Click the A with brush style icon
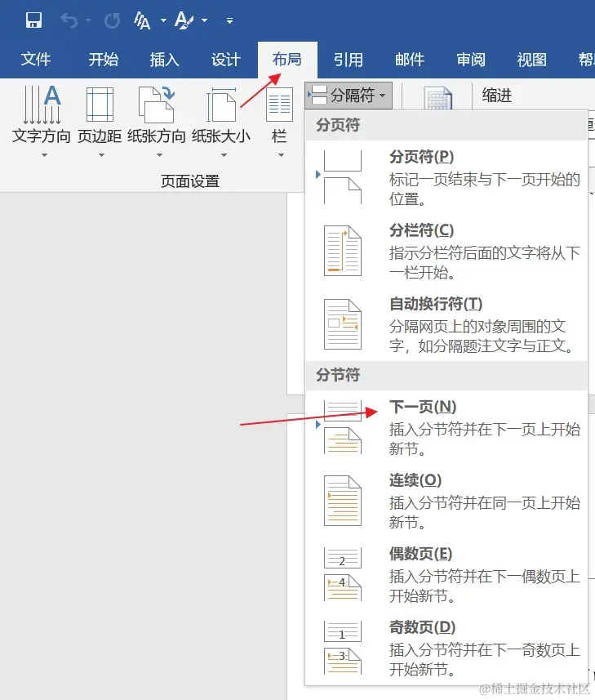 pyautogui.click(x=184, y=20)
